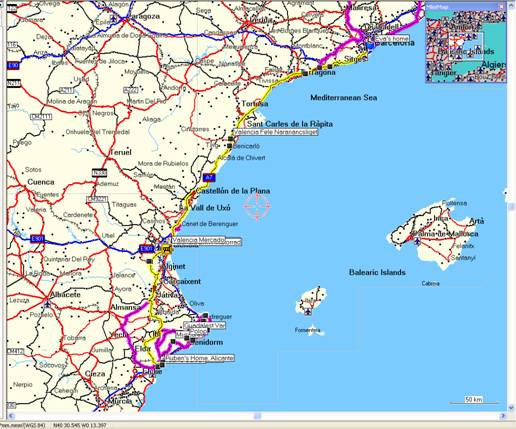This screenshot has height=429, width=516.
Task: Click the horizontal scrollbar right arrow
Action: pyautogui.click(x=503, y=416)
